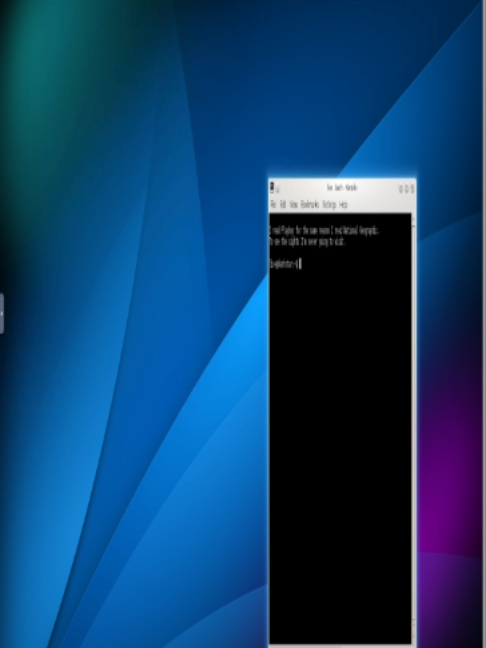Click the pin icon in Konsole titlebar
The height and width of the screenshot is (648, 486).
click(278, 189)
